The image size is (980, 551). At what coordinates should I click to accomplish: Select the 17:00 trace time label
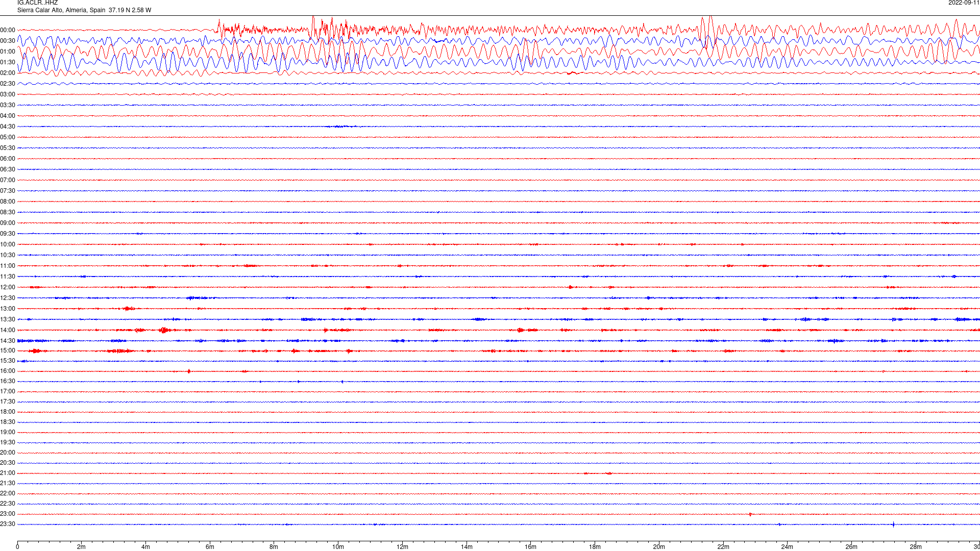(x=8, y=391)
